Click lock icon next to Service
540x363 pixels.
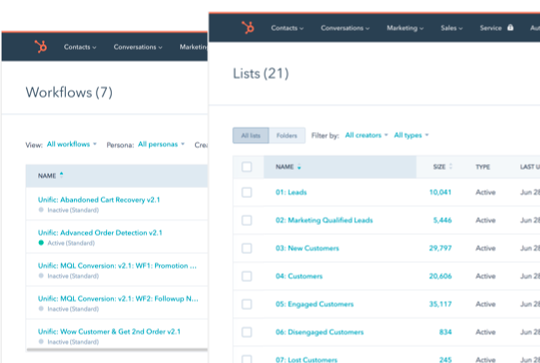[510, 28]
